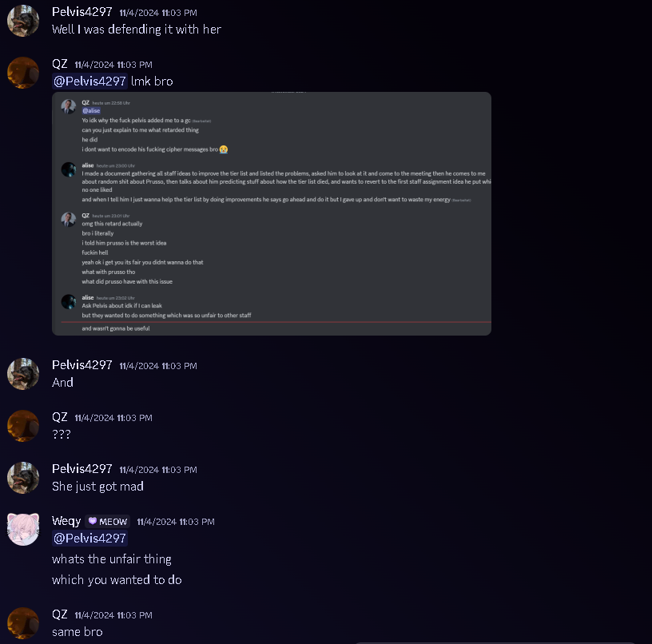Screen dimensions: 652x644
Task: Open QZ's avatar next to "lmk bro" message
Action: coord(23,73)
